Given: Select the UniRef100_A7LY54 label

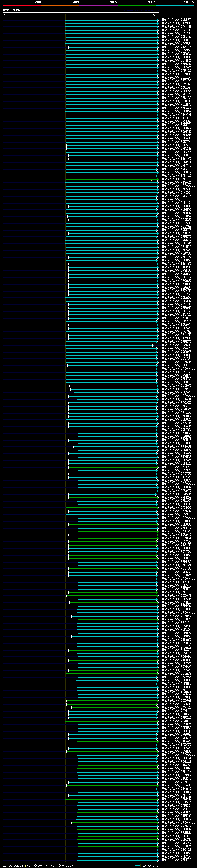Looking at the screenshot, I should click(177, 856).
